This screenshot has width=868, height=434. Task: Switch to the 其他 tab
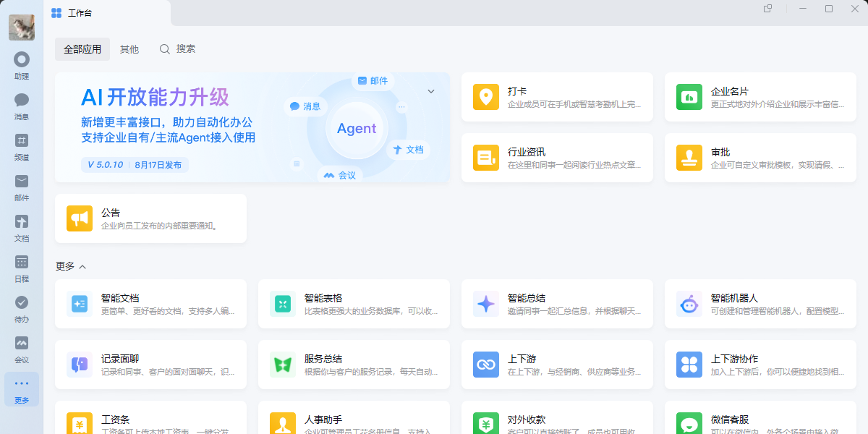129,49
